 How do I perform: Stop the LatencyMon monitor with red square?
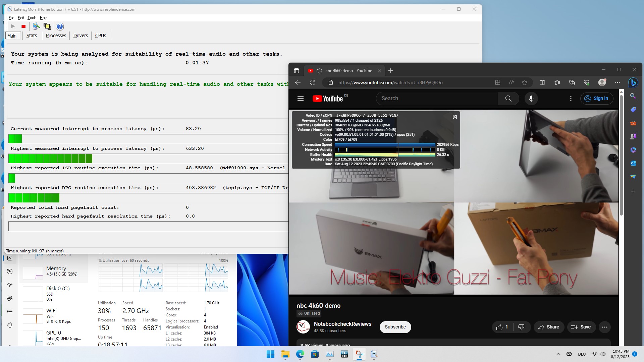[x=23, y=26]
